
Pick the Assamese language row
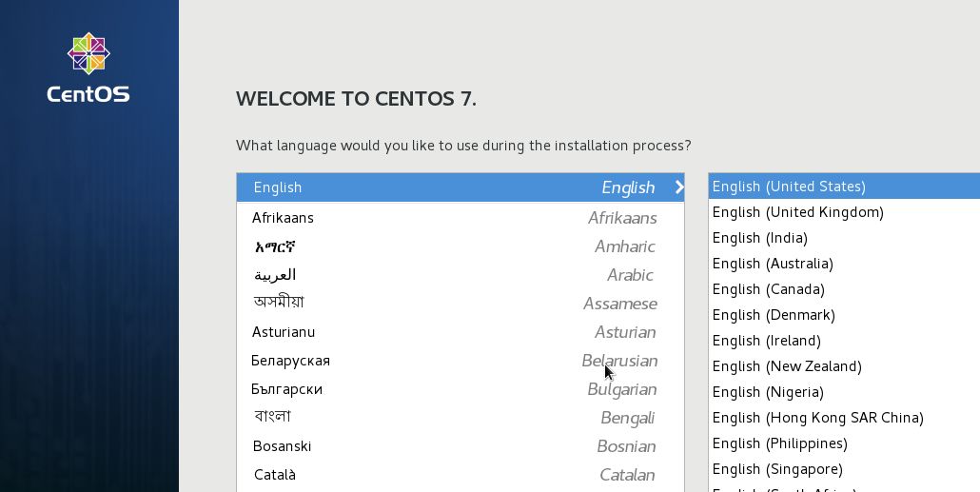(461, 304)
